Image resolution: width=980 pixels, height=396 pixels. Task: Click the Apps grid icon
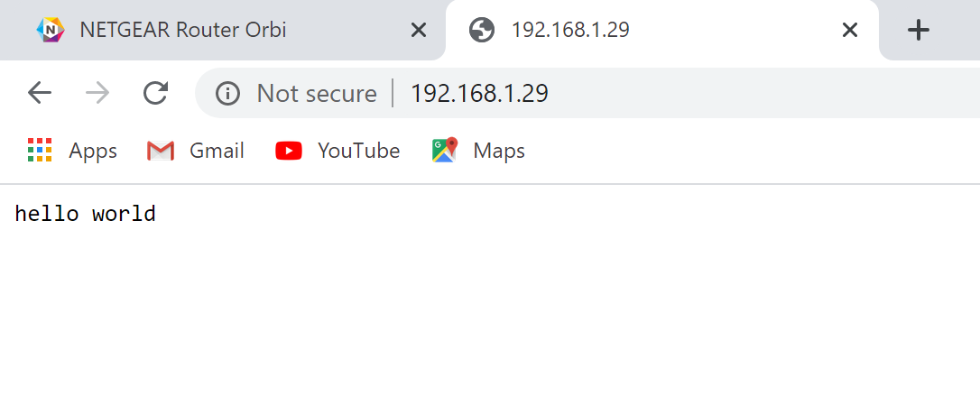40,151
